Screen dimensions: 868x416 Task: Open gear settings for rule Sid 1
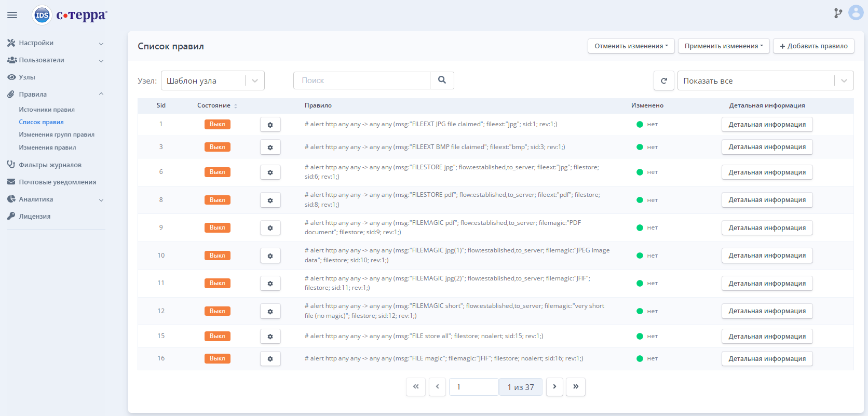tap(270, 125)
